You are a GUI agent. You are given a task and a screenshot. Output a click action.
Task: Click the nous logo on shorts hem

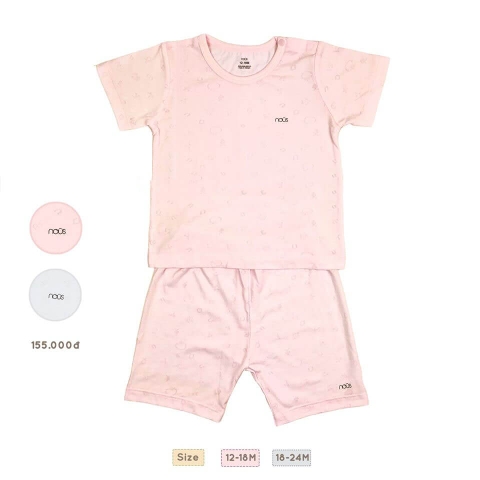tap(345, 386)
